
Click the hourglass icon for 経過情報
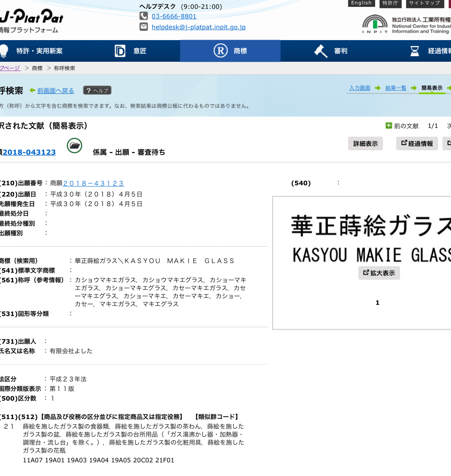click(x=415, y=51)
